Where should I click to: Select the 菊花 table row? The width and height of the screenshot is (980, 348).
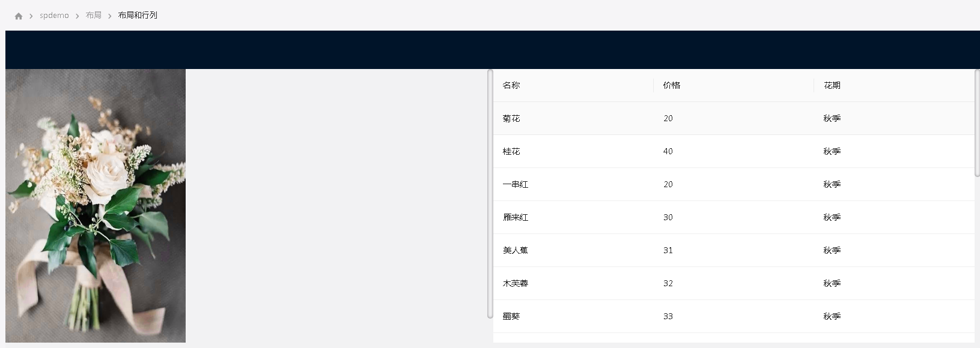point(734,118)
